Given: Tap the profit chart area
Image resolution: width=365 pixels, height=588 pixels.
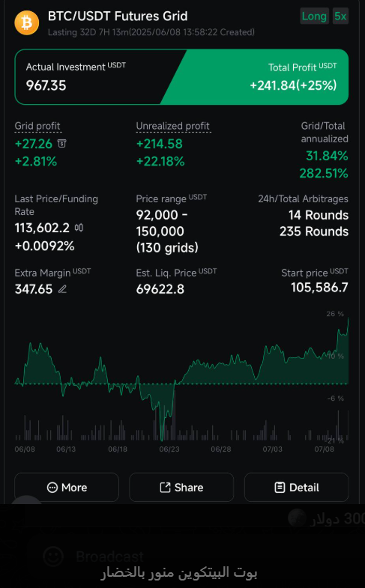Looking at the screenshot, I should [181, 379].
